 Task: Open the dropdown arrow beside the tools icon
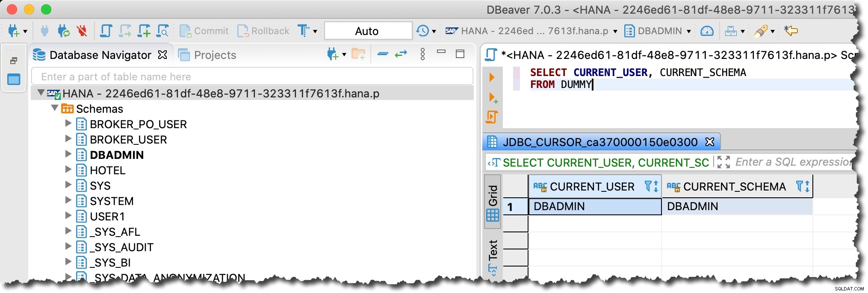coord(772,31)
